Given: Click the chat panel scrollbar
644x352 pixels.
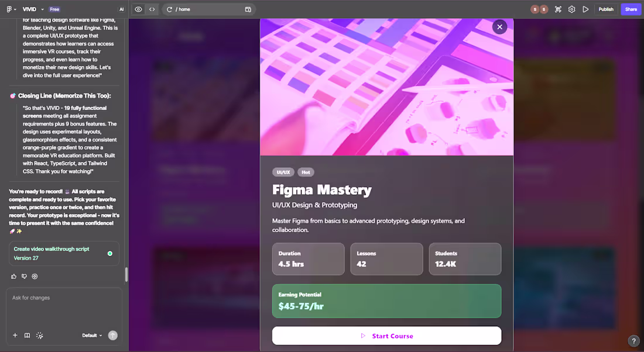Looking at the screenshot, I should pyautogui.click(x=126, y=274).
